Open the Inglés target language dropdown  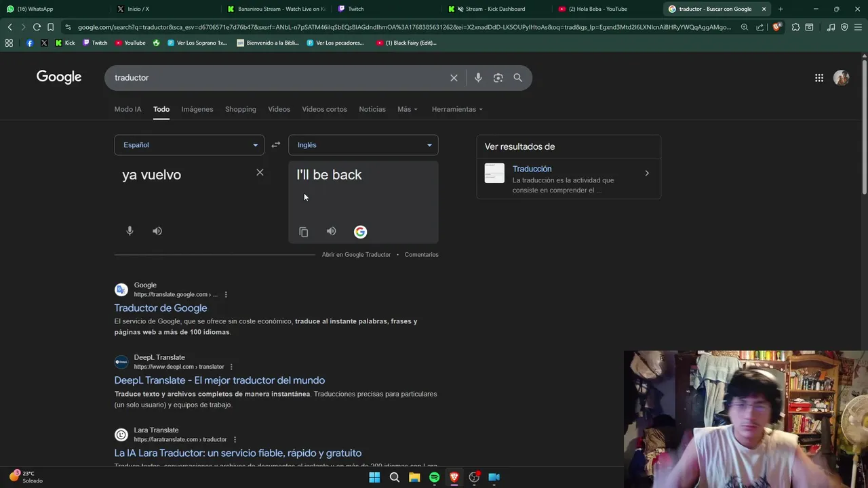click(363, 145)
